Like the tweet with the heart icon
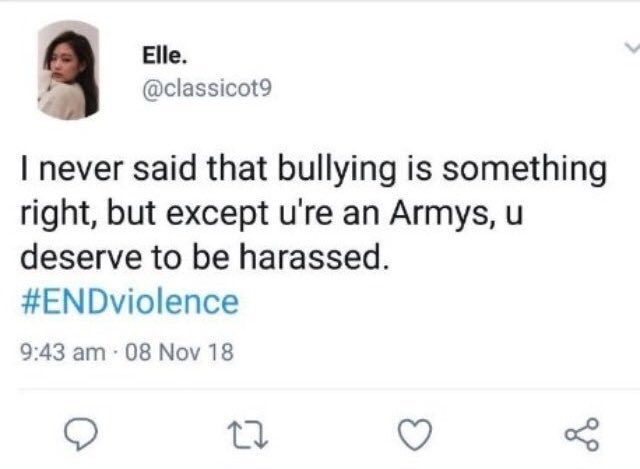This screenshot has height=469, width=640. (x=409, y=434)
